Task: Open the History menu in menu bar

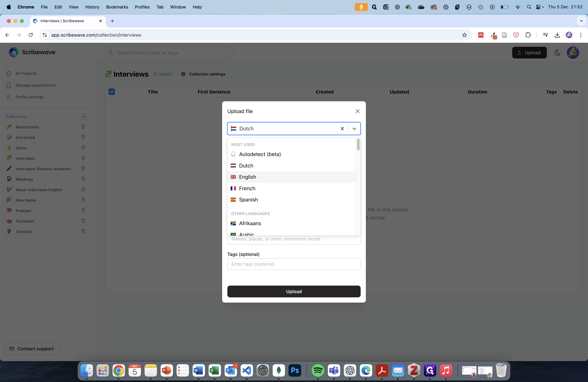Action: click(x=92, y=7)
